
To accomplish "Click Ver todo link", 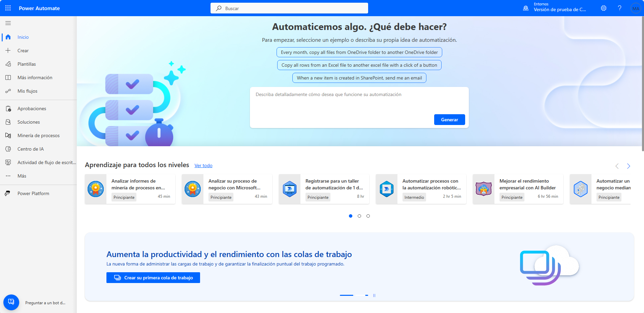I will point(203,165).
